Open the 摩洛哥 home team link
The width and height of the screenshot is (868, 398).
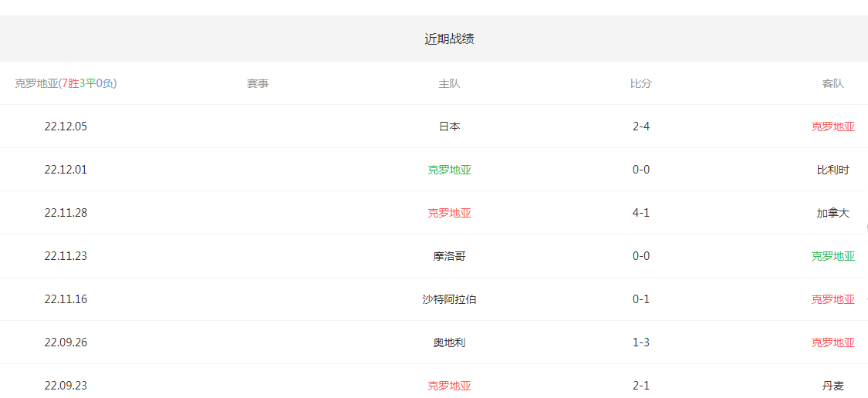pyautogui.click(x=449, y=256)
